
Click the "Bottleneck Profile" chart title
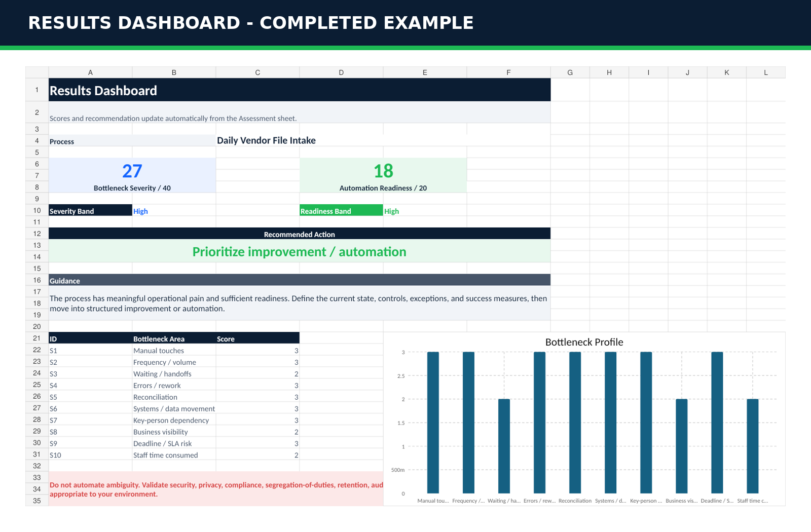pyautogui.click(x=584, y=342)
